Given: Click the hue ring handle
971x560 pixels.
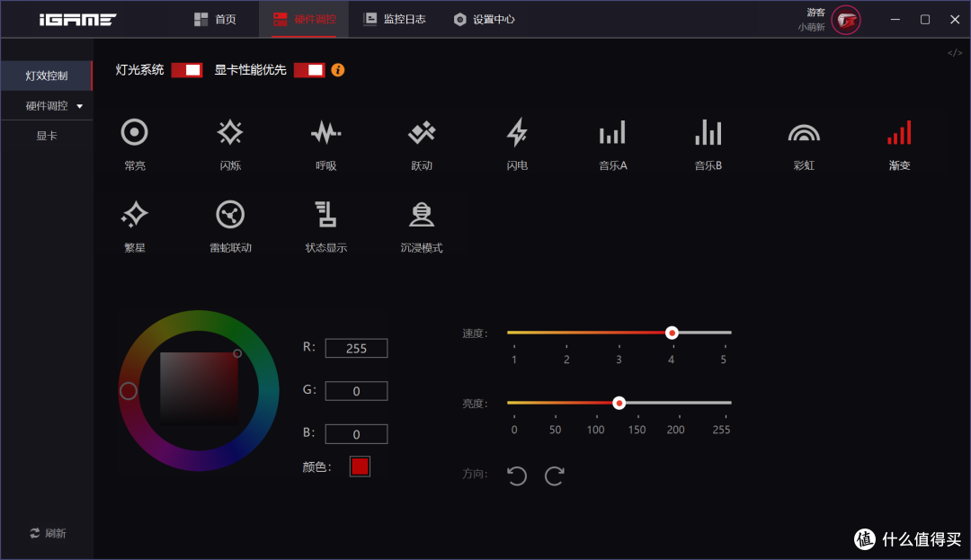Looking at the screenshot, I should click(x=129, y=390).
